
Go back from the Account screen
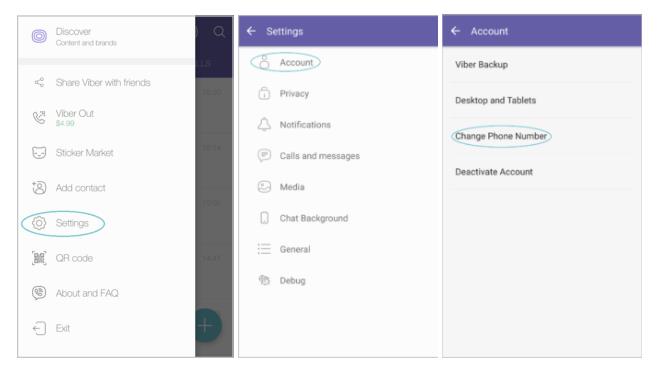click(x=455, y=31)
